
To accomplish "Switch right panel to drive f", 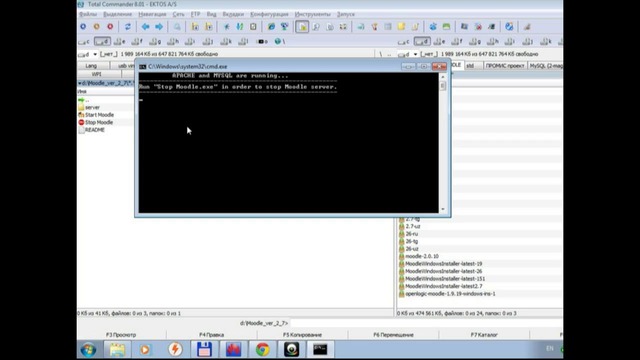I will coord(457,42).
